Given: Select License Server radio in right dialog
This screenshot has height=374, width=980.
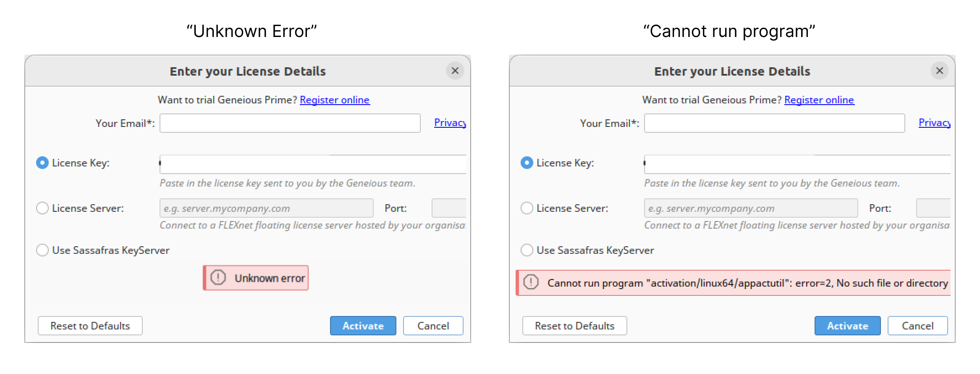Looking at the screenshot, I should pos(527,208).
